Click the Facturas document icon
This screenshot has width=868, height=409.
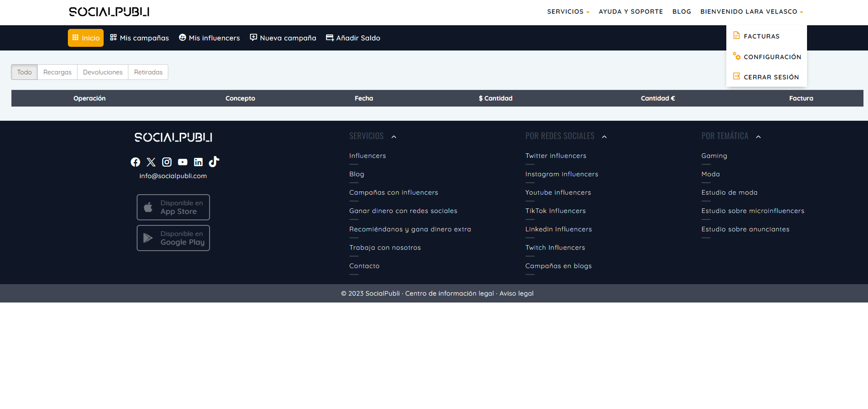pyautogui.click(x=736, y=35)
